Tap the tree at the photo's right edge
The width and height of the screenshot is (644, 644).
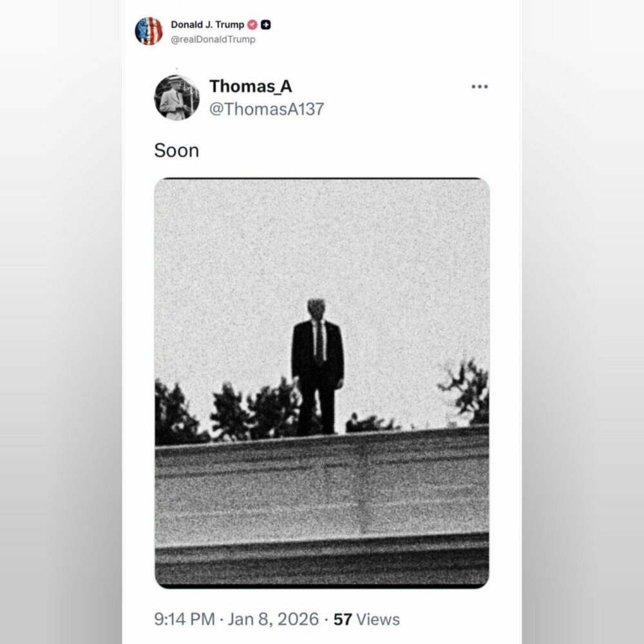tap(467, 393)
